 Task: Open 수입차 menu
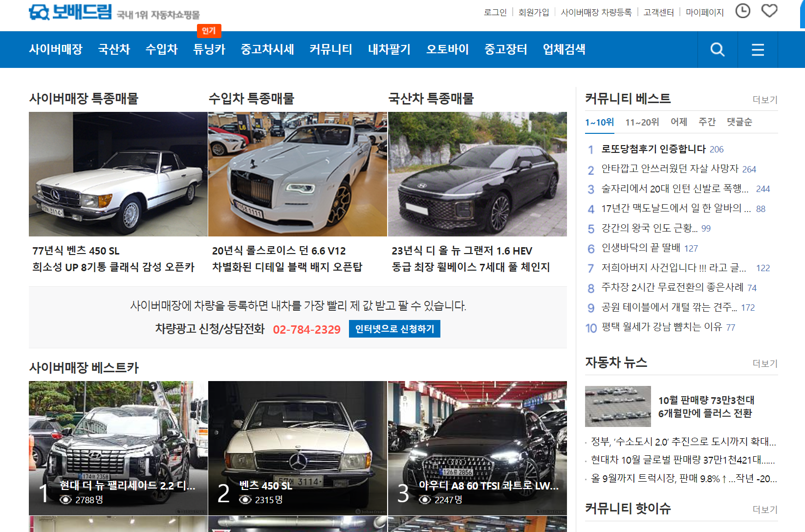coord(161,49)
